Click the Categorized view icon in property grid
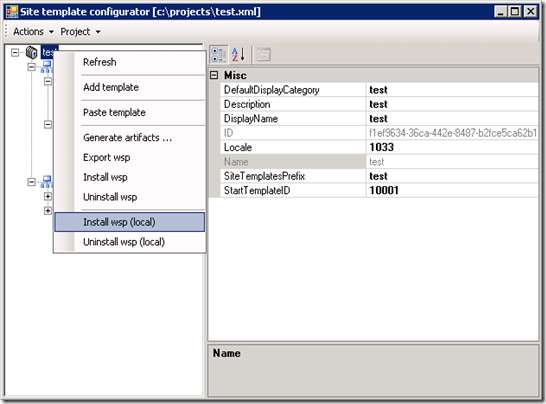Image resolution: width=546 pixels, height=404 pixels. [219, 55]
